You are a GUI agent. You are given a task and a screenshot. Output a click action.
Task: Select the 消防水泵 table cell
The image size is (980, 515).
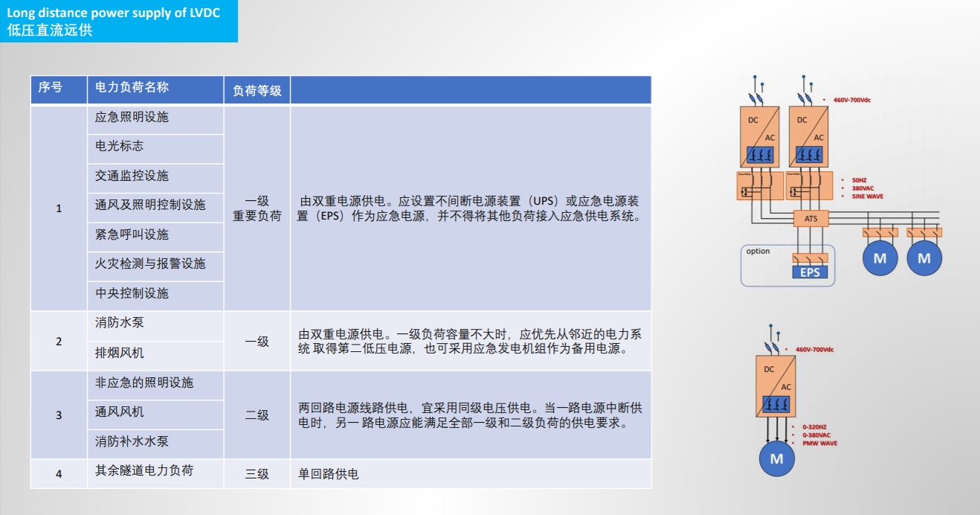coord(114,323)
